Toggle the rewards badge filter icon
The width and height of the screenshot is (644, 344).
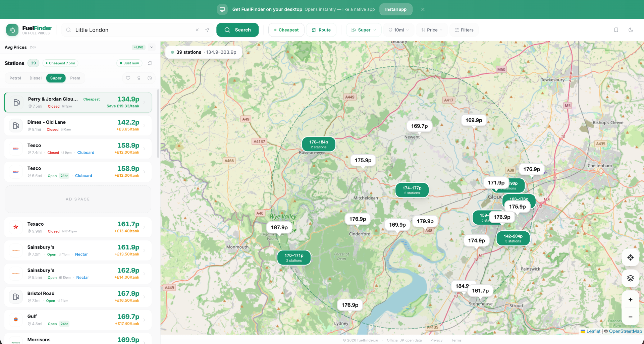click(139, 78)
